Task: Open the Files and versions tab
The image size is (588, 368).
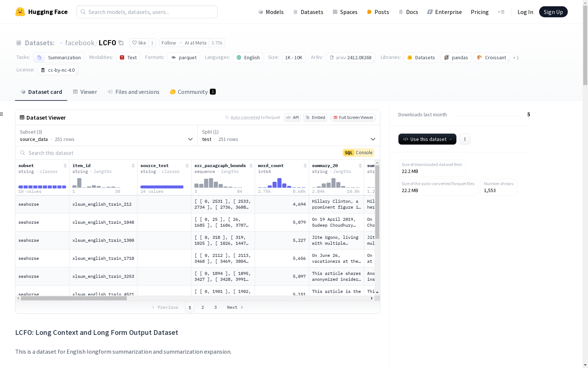Action: pyautogui.click(x=133, y=92)
